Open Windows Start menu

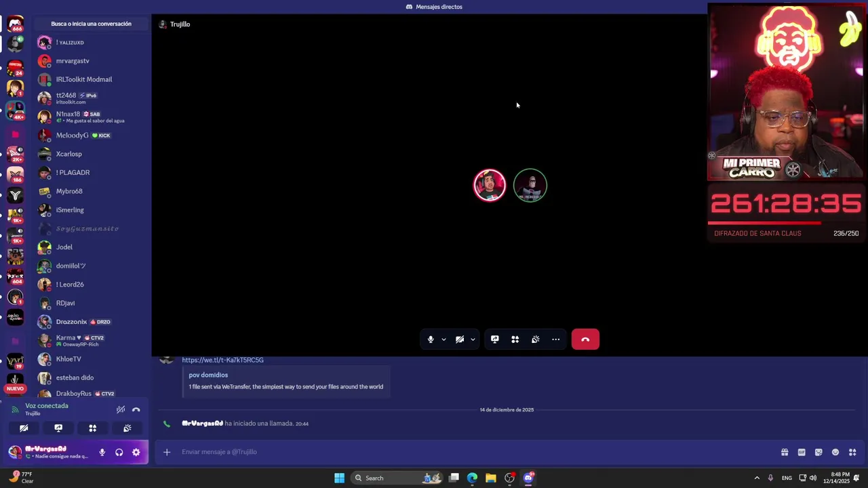[339, 478]
